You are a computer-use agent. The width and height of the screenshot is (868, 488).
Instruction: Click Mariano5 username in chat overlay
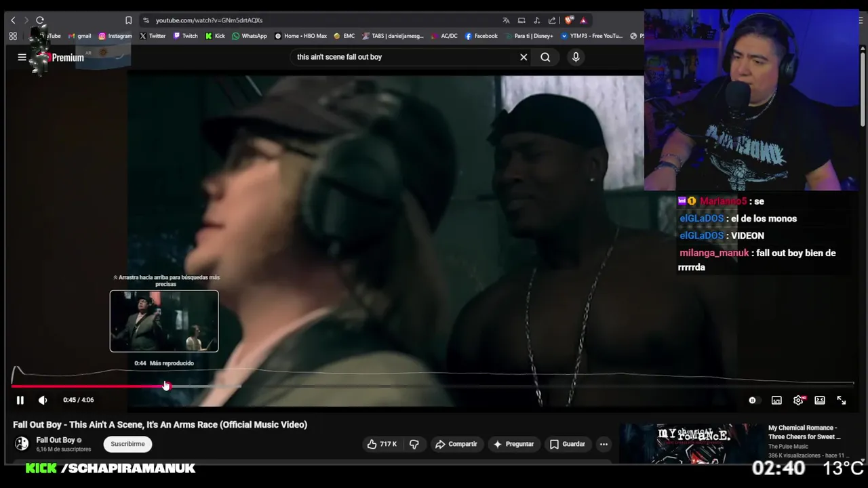[723, 201]
